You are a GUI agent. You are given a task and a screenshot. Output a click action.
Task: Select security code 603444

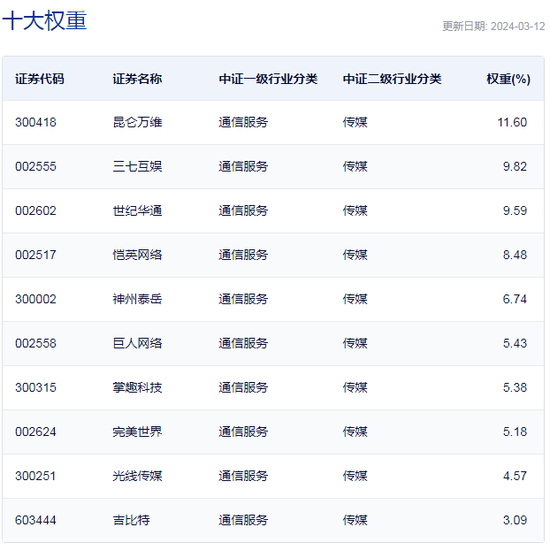click(36, 520)
